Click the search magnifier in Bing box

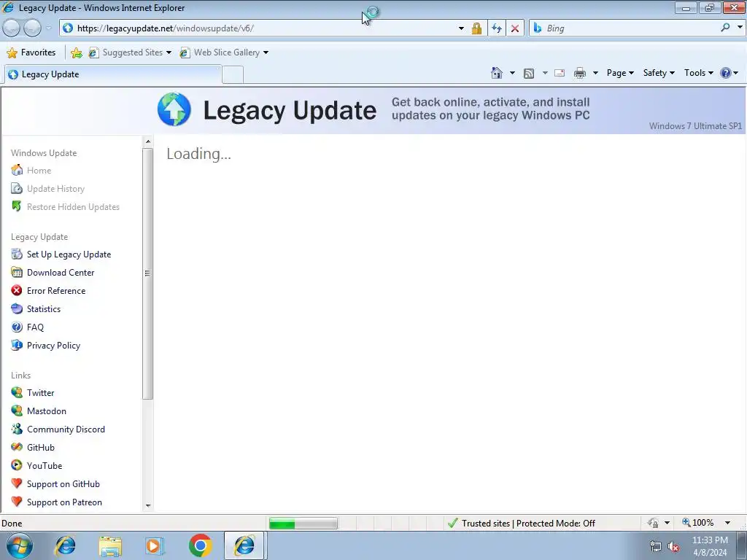725,28
